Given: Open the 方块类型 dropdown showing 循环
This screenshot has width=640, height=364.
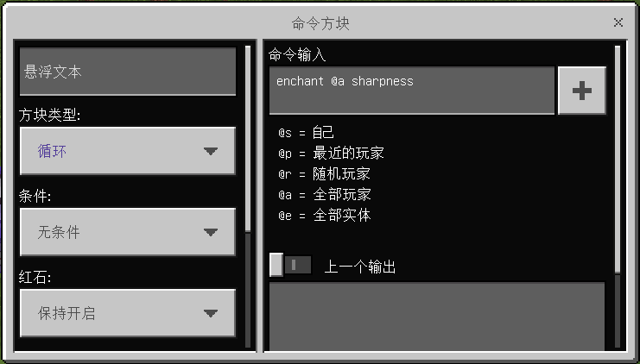Looking at the screenshot, I should [128, 151].
